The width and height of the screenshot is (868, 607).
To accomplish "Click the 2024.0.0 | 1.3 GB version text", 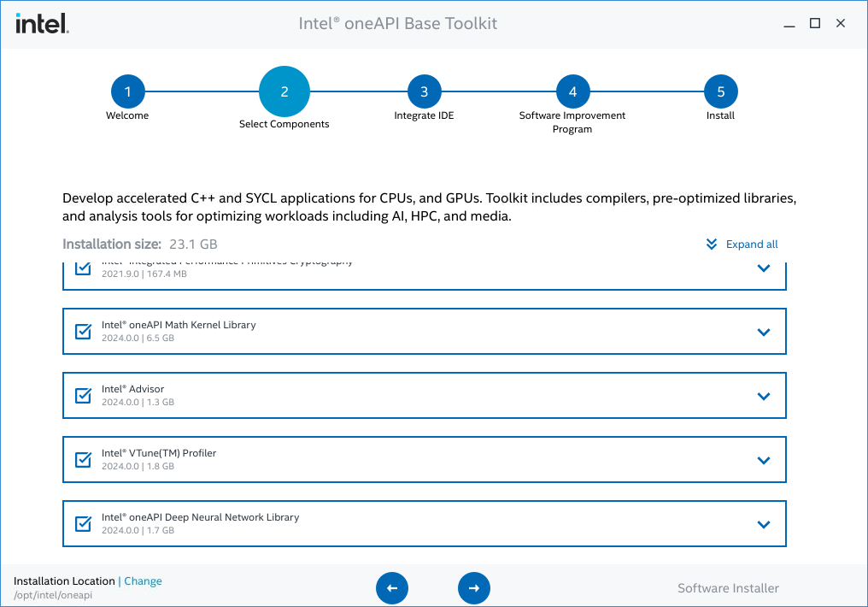I will tap(138, 402).
